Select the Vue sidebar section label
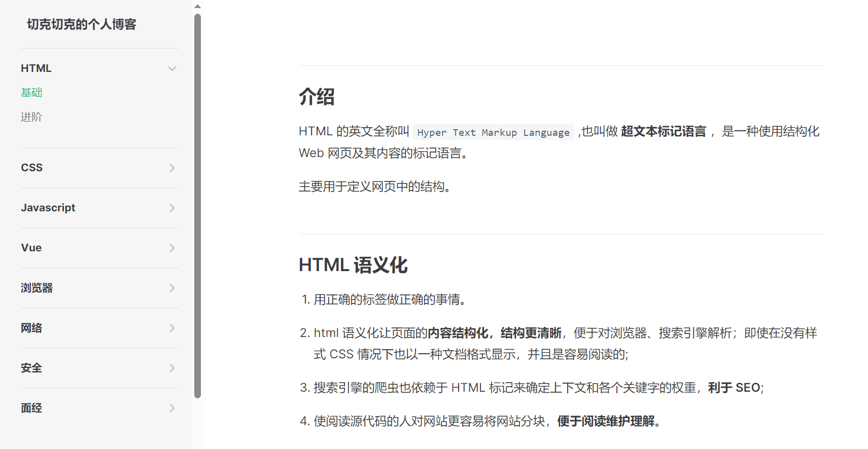Viewport: 868px width, 449px height. click(31, 248)
